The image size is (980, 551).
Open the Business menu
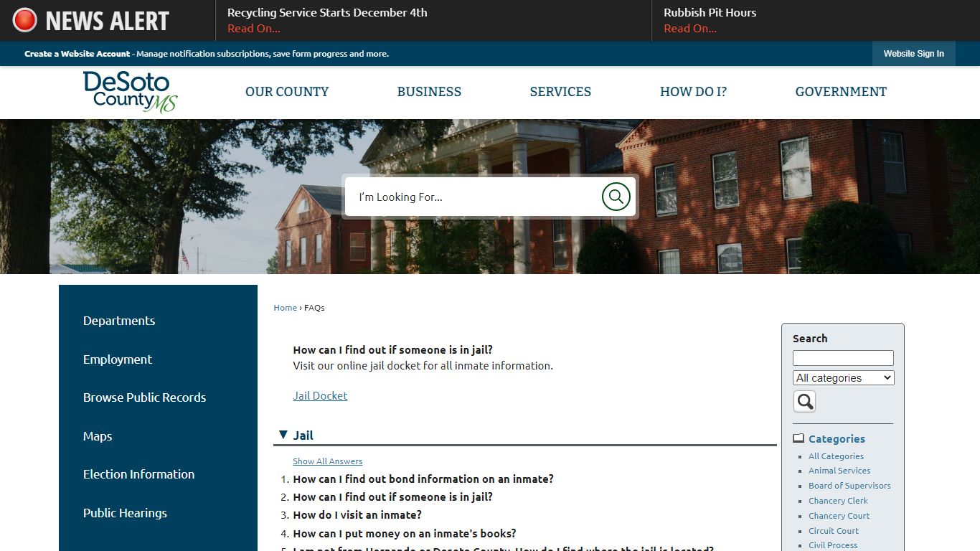tap(429, 92)
